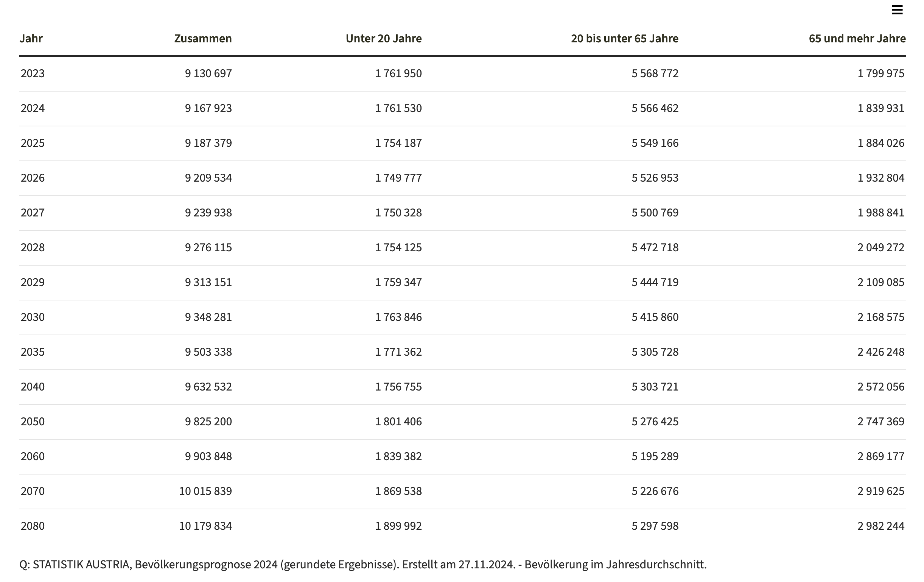Select the 2040 year row label
The height and width of the screenshot is (582, 924).
[33, 386]
